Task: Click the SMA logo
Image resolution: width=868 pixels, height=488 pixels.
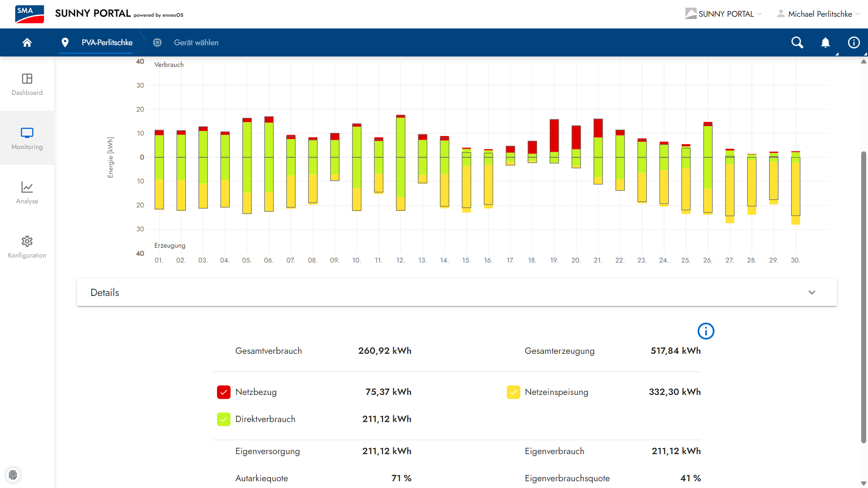Action: pos(29,14)
